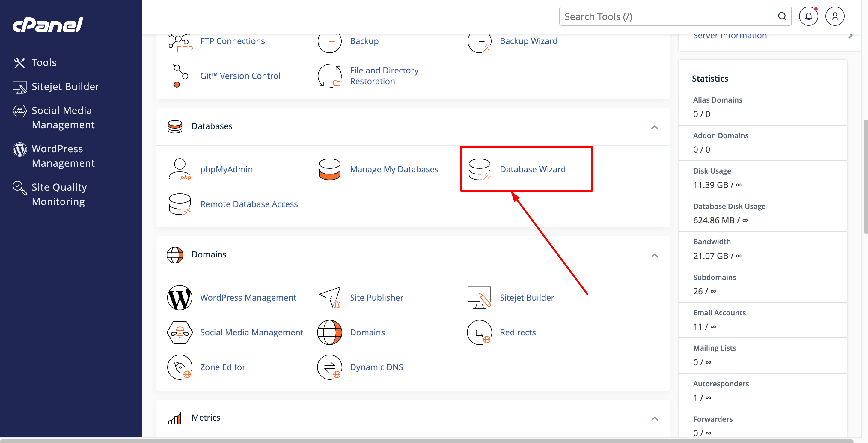This screenshot has height=443, width=868.
Task: Click the Redirects icon
Action: click(x=479, y=332)
